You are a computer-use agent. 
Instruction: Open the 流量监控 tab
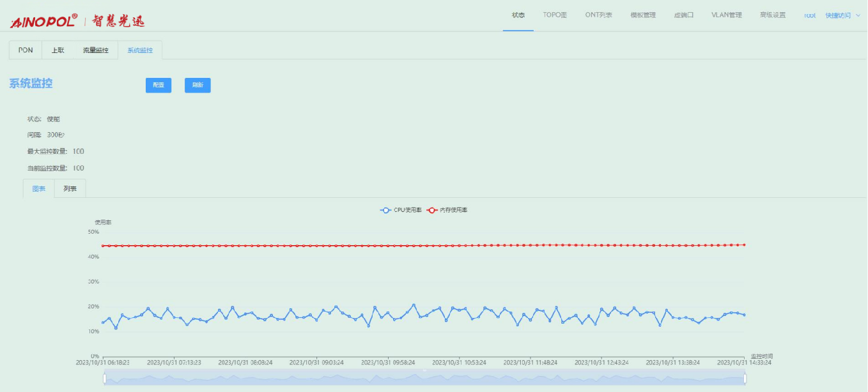coord(95,50)
